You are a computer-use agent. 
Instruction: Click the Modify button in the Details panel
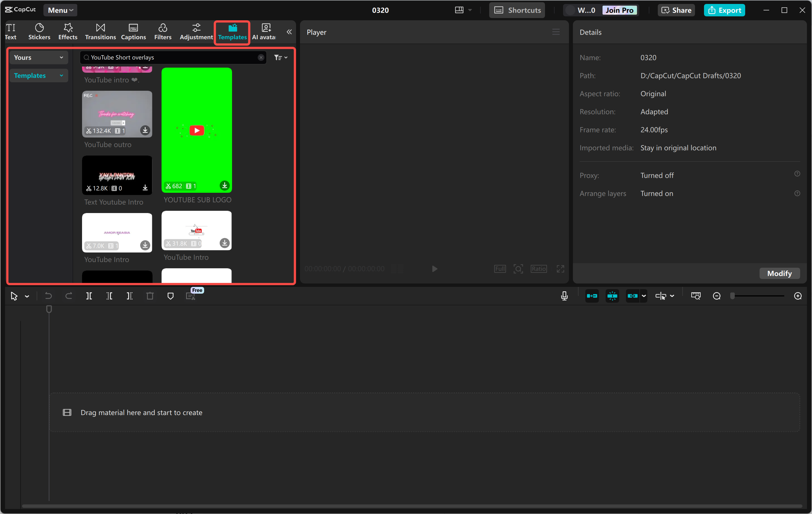[x=780, y=273]
